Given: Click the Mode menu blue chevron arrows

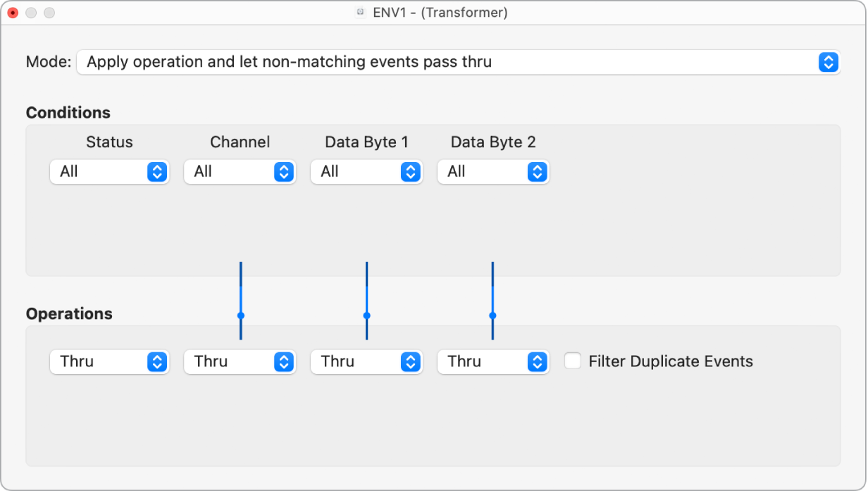Looking at the screenshot, I should 829,62.
